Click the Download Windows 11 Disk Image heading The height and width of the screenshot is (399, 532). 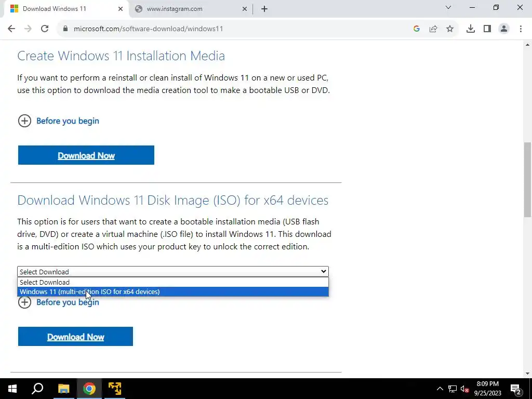click(x=172, y=200)
